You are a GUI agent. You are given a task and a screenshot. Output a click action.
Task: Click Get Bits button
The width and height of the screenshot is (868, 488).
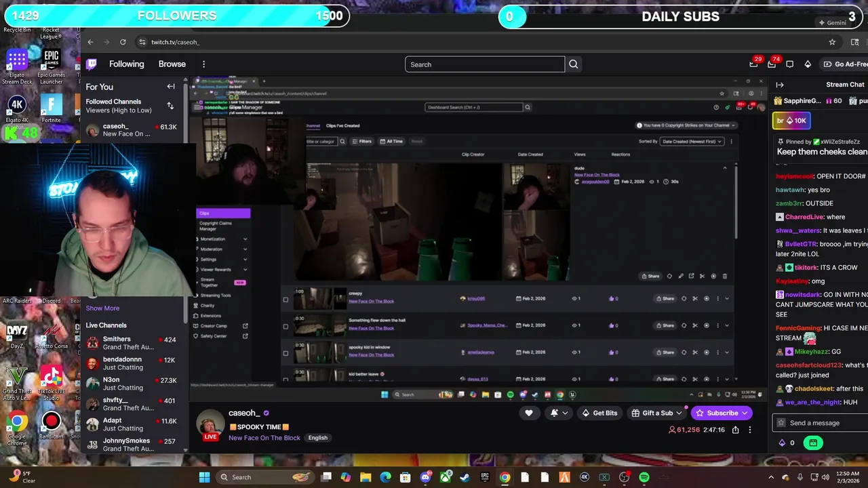(x=599, y=413)
